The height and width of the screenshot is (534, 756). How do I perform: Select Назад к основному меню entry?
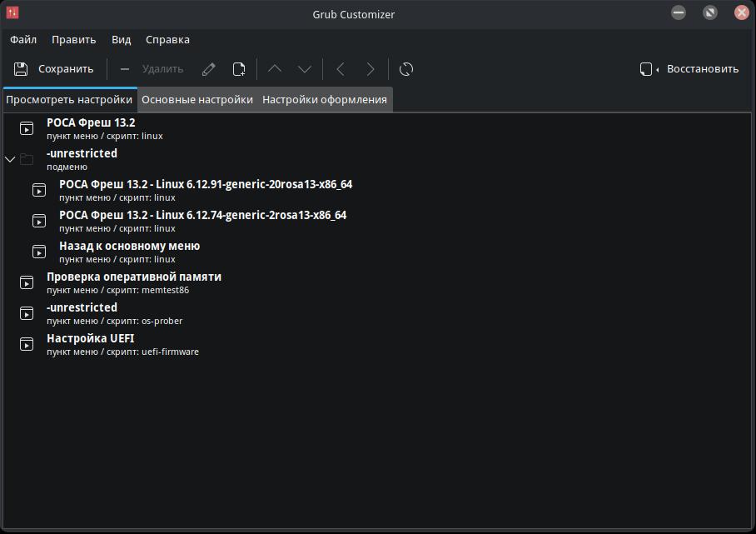(377, 252)
